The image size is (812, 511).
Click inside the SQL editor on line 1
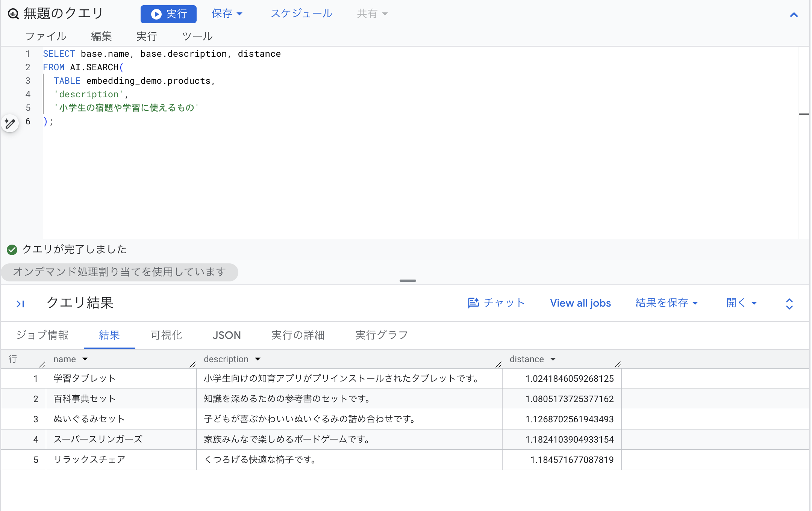tap(162, 54)
